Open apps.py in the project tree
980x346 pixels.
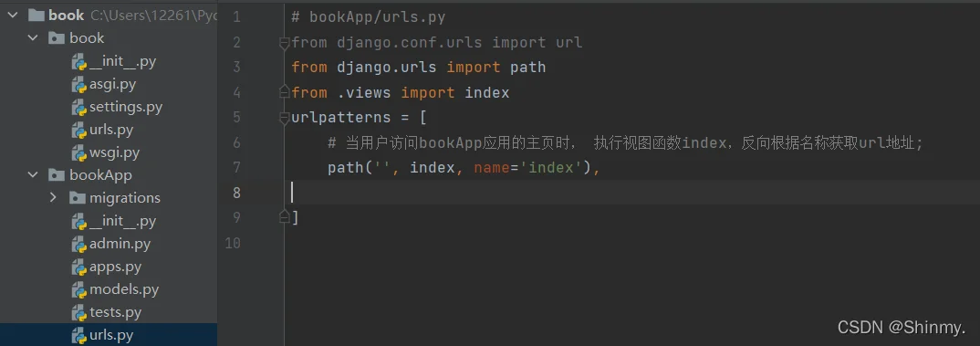[115, 267]
